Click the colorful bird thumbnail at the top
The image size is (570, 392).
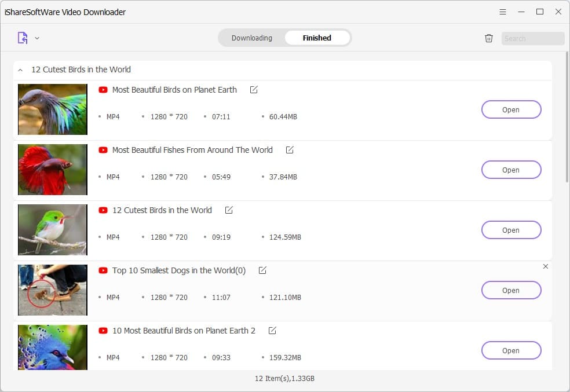[x=52, y=109]
